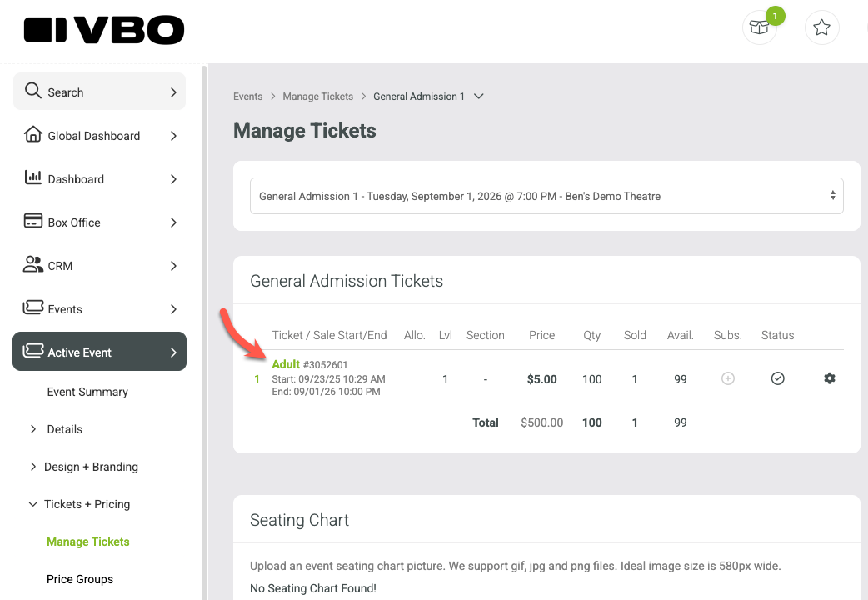The image size is (868, 600).
Task: Click the Events breadcrumb link
Action: pos(247,97)
